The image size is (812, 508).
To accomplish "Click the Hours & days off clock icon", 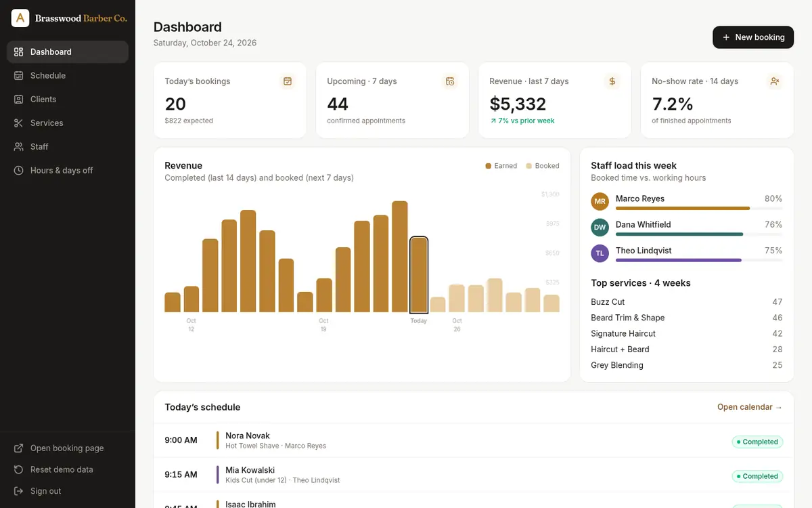I will pos(19,171).
